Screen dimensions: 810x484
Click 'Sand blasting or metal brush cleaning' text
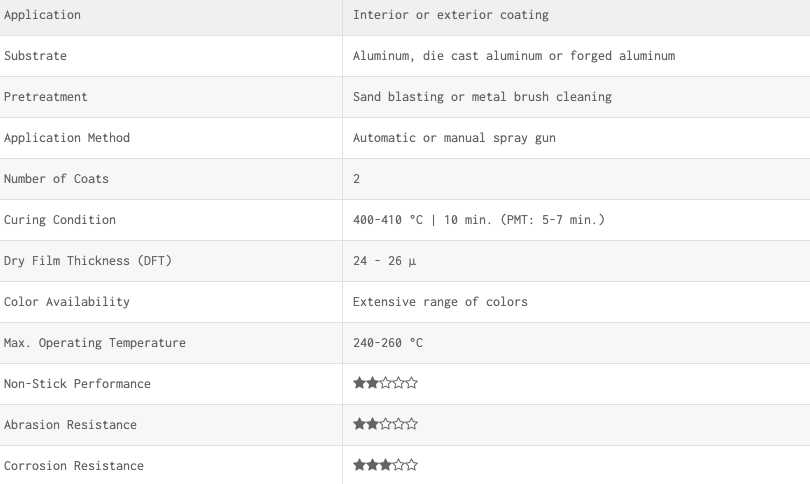482,97
